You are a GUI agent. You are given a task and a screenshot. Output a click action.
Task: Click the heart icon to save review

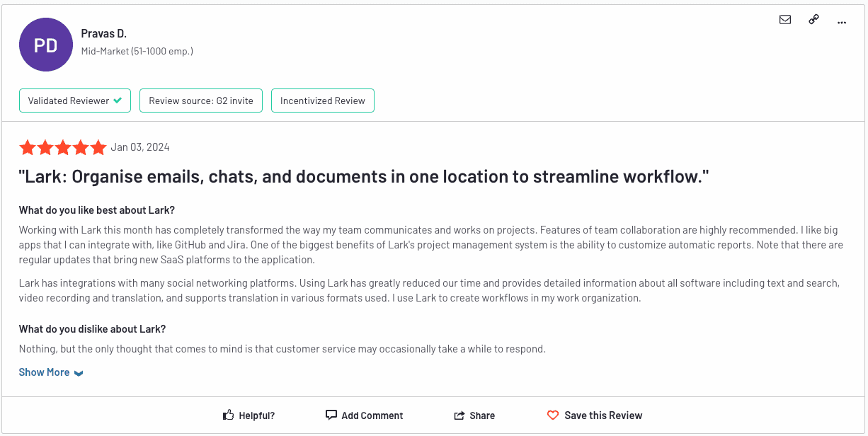[553, 415]
